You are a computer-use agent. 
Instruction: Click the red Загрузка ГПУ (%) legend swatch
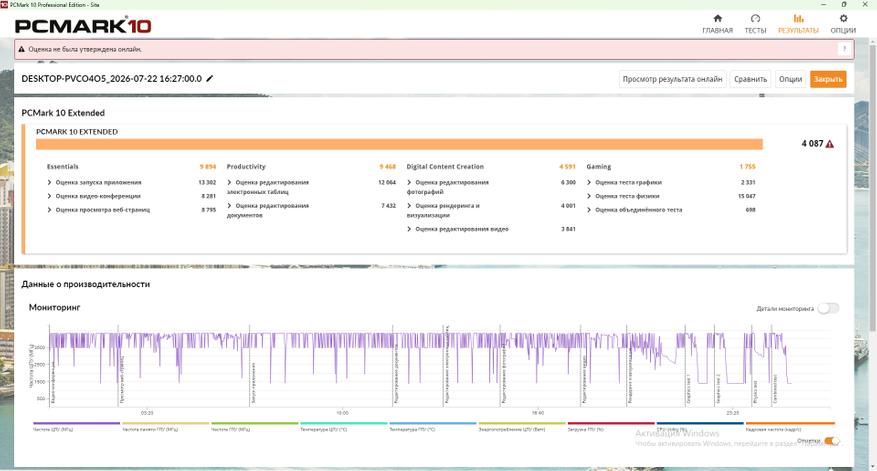(611, 423)
